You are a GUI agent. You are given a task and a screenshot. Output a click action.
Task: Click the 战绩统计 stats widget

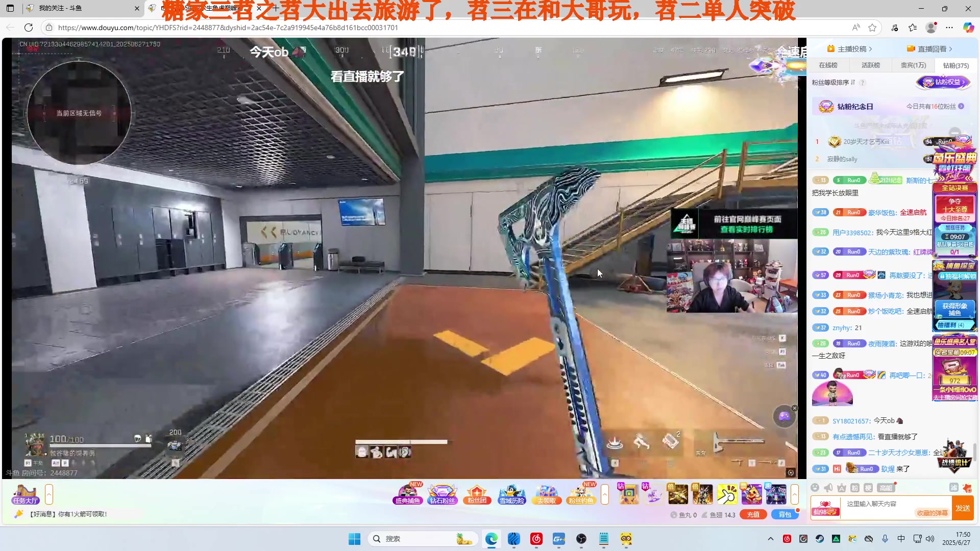[x=954, y=455]
